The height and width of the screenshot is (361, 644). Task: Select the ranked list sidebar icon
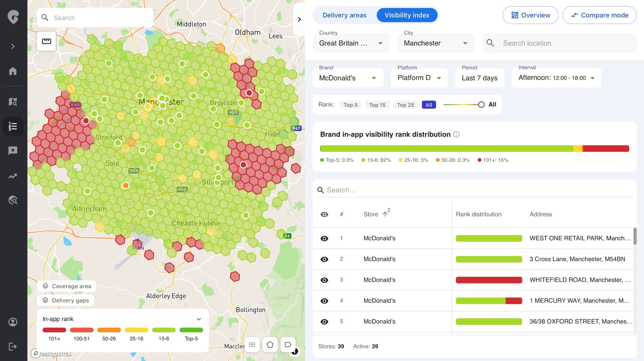point(13,126)
